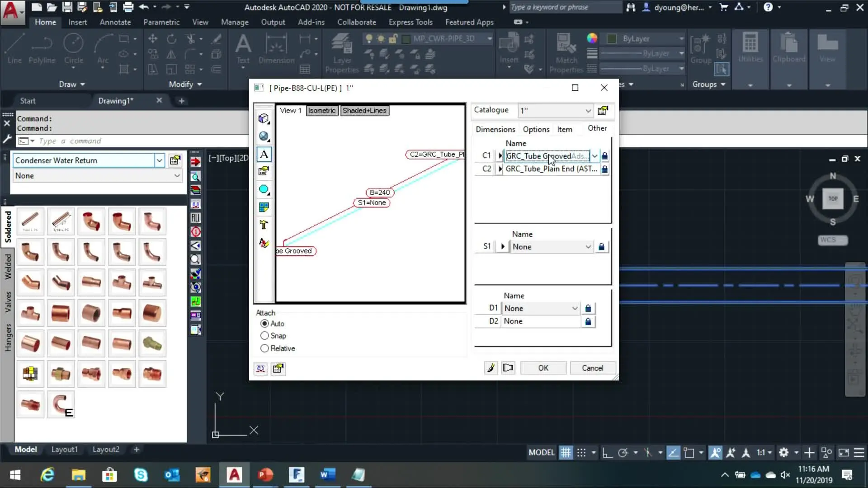Click the service settings icon beside Condenser Water Return
The height and width of the screenshot is (488, 868).
tap(175, 160)
